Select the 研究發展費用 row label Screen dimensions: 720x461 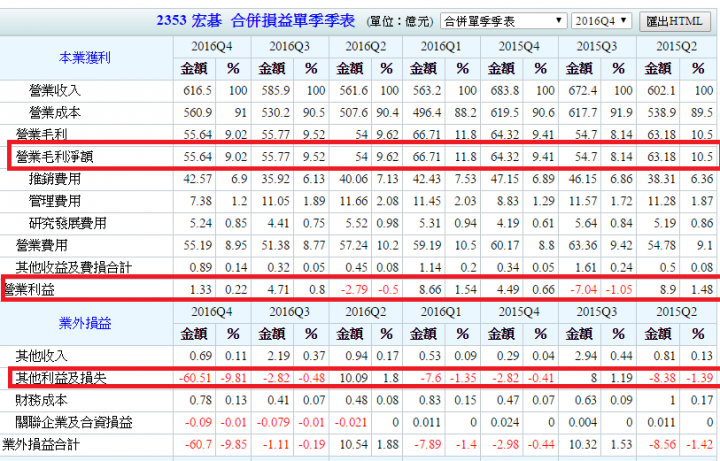tap(68, 223)
